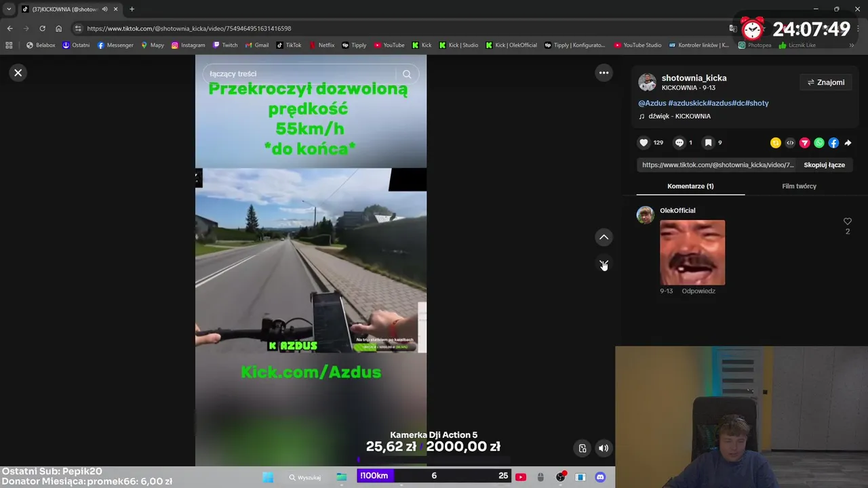Open the Twitch bookmark
The height and width of the screenshot is (488, 868).
click(x=225, y=45)
